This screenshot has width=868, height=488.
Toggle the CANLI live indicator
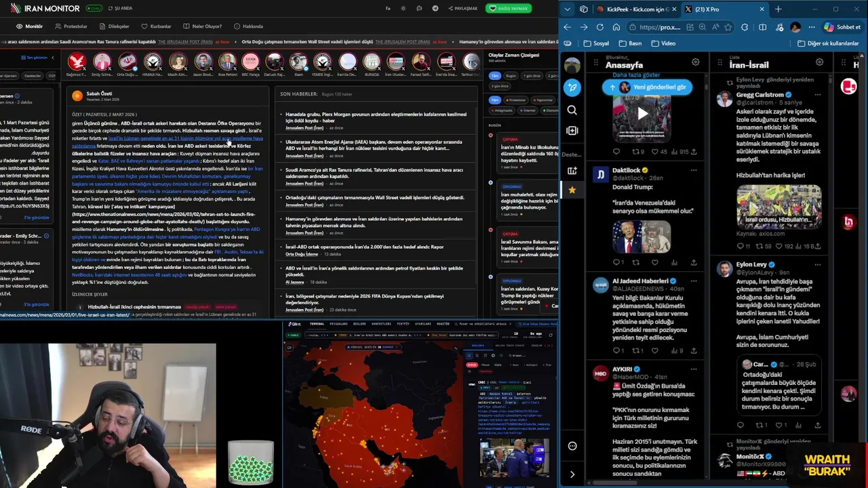[94, 8]
